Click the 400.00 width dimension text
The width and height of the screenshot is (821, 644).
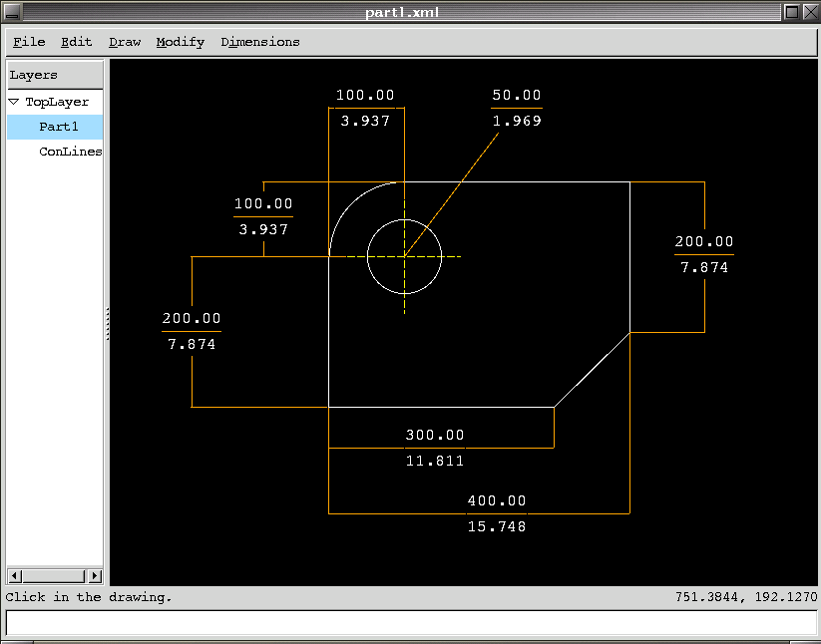[496, 501]
